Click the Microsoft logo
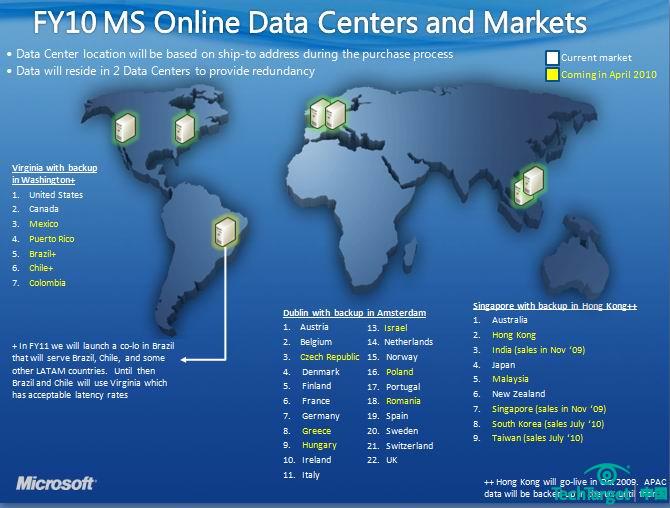670x508 pixels. click(x=56, y=483)
